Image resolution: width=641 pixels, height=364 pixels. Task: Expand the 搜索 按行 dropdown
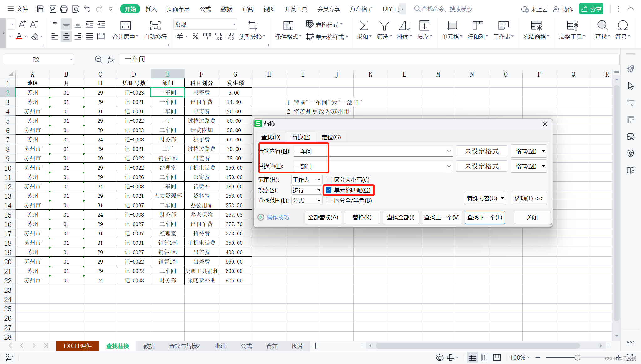tap(307, 190)
